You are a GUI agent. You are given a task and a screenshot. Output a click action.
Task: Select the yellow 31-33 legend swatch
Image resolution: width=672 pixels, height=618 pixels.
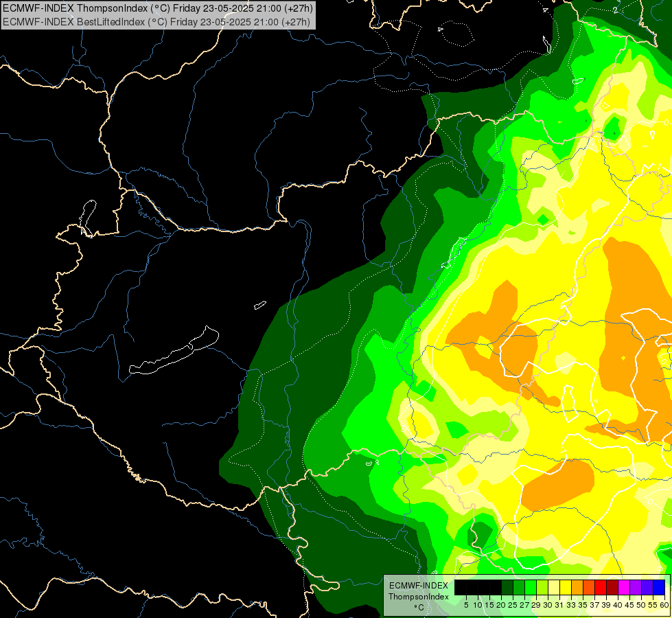(566, 587)
